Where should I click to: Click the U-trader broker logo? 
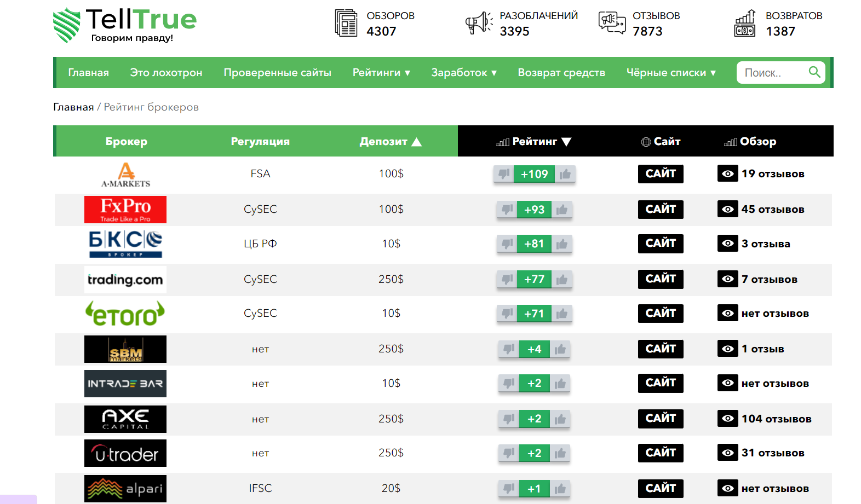(125, 453)
